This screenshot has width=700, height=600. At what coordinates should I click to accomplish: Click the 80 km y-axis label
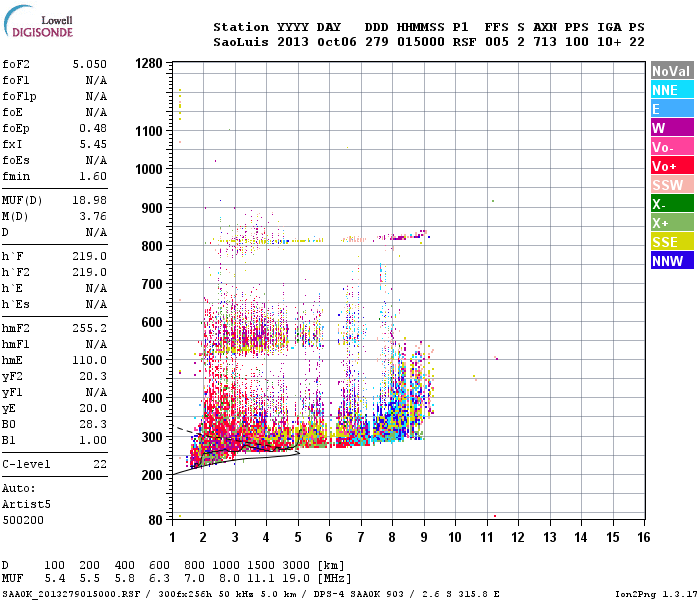[x=156, y=520]
